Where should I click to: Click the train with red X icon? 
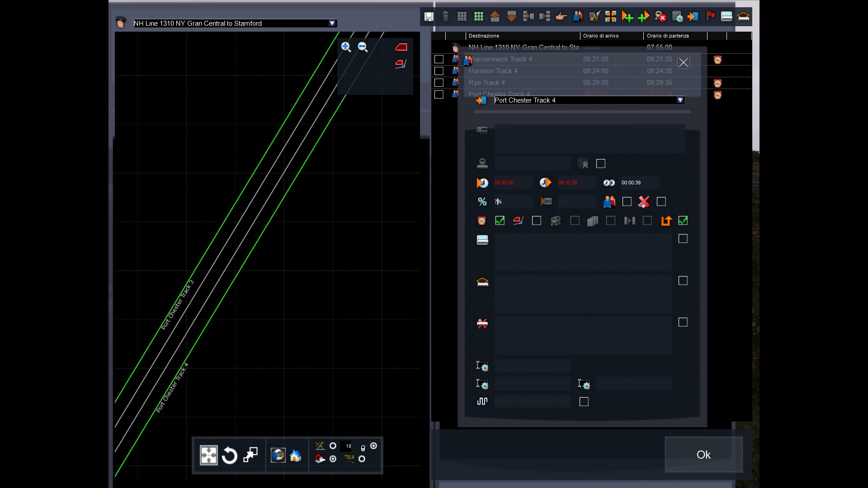coord(660,17)
